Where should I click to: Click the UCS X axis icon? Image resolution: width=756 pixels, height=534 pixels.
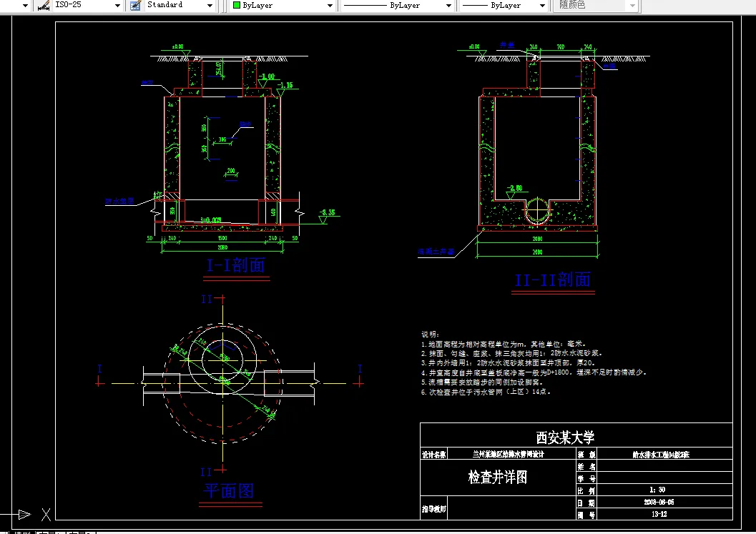coord(46,514)
